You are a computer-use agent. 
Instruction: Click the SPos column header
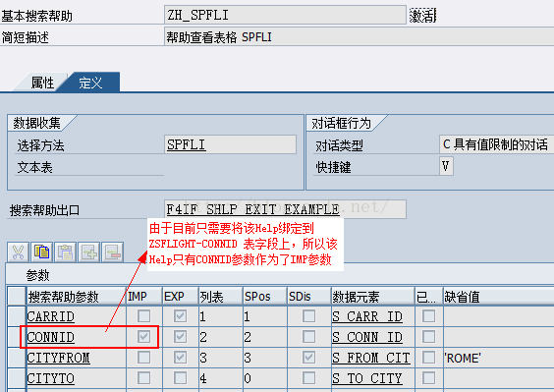click(x=265, y=296)
